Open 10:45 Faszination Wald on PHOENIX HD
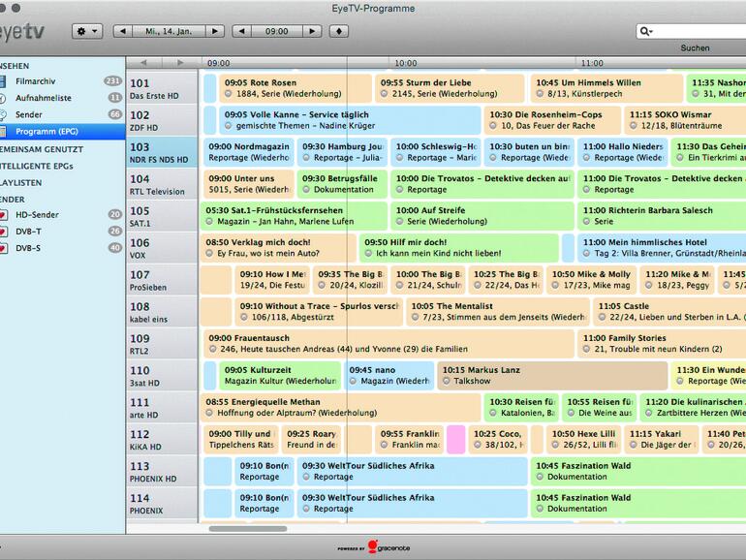The width and height of the screenshot is (746, 560). (x=638, y=471)
